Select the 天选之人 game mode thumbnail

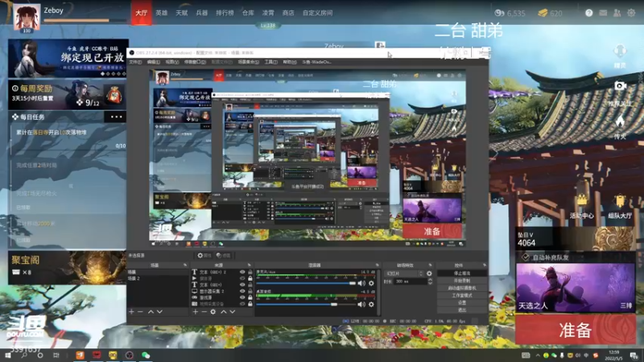(x=576, y=288)
